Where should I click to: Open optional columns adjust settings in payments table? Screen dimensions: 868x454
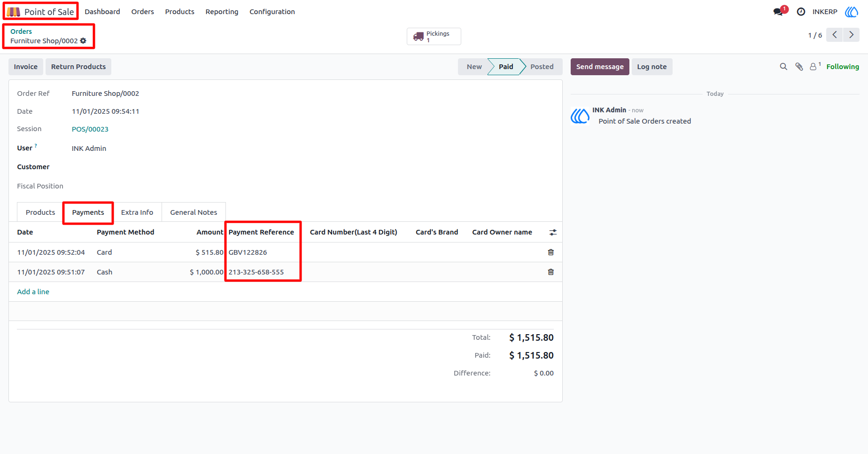click(x=553, y=232)
